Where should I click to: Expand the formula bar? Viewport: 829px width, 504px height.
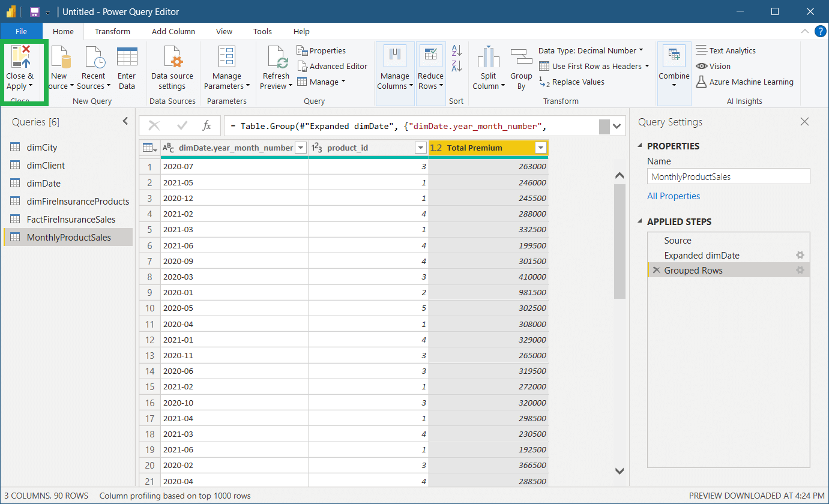[618, 126]
